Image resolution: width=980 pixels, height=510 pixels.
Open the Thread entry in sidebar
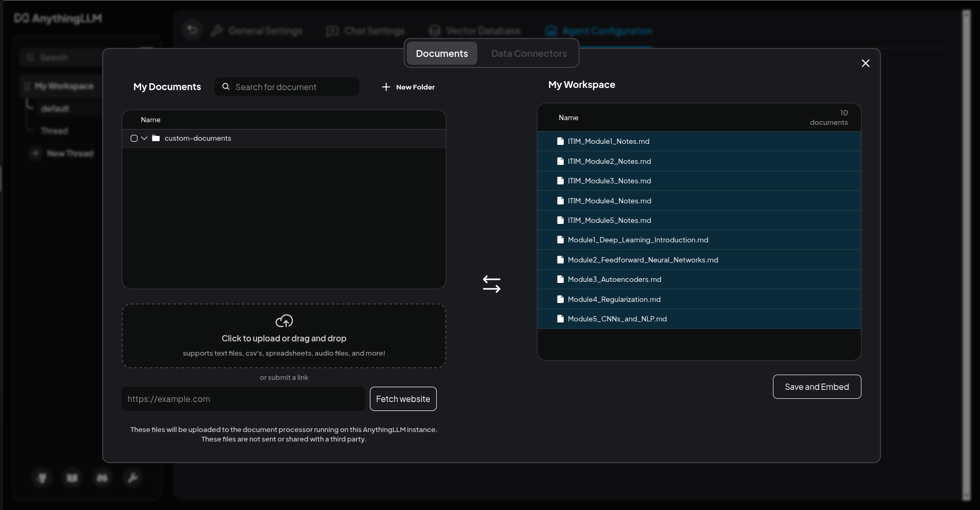[x=54, y=131]
